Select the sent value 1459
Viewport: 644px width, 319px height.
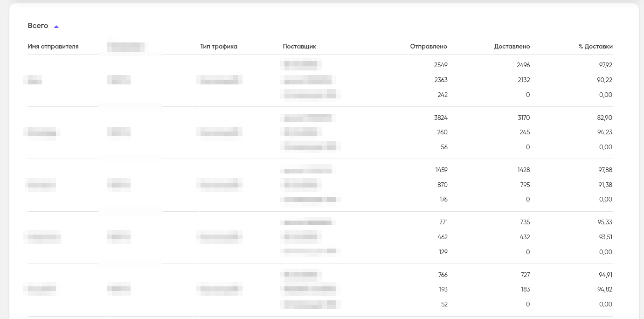click(x=441, y=170)
